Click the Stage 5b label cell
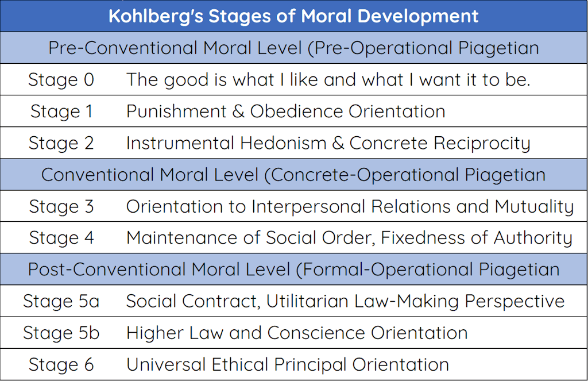 [61, 332]
